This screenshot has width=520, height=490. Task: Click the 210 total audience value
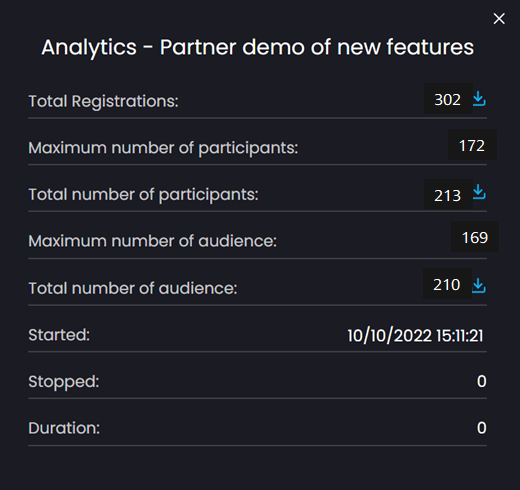pos(447,284)
